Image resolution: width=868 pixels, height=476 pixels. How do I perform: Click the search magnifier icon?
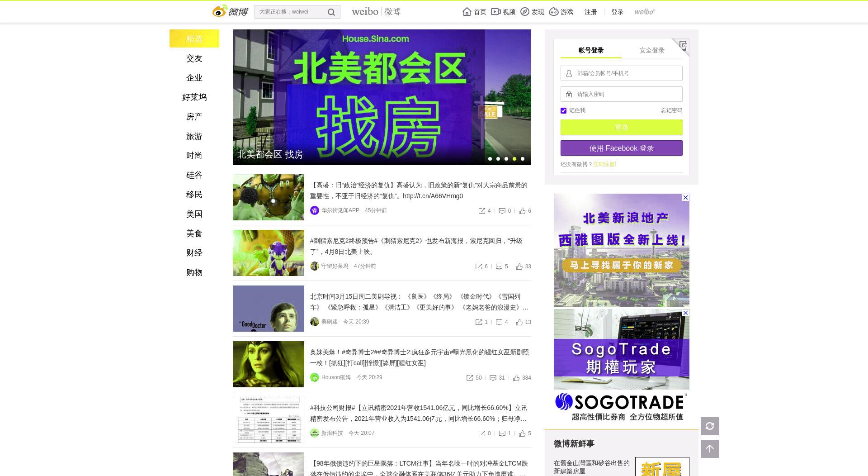pos(331,12)
